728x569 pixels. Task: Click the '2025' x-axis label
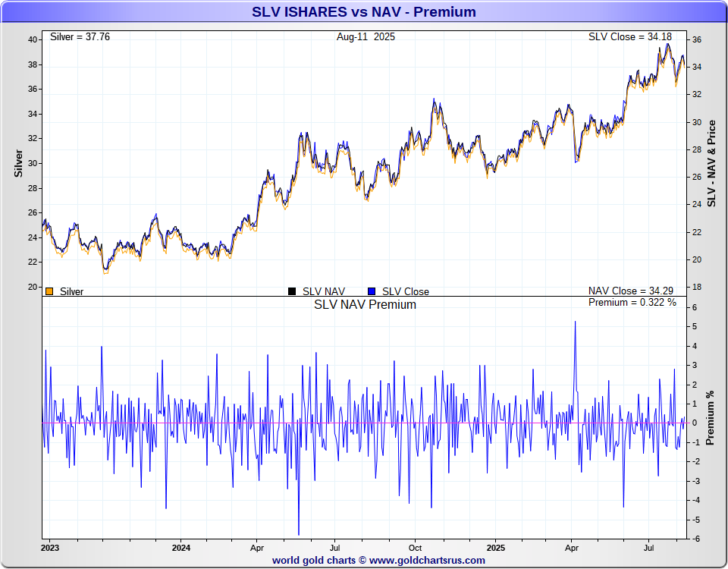tap(495, 548)
